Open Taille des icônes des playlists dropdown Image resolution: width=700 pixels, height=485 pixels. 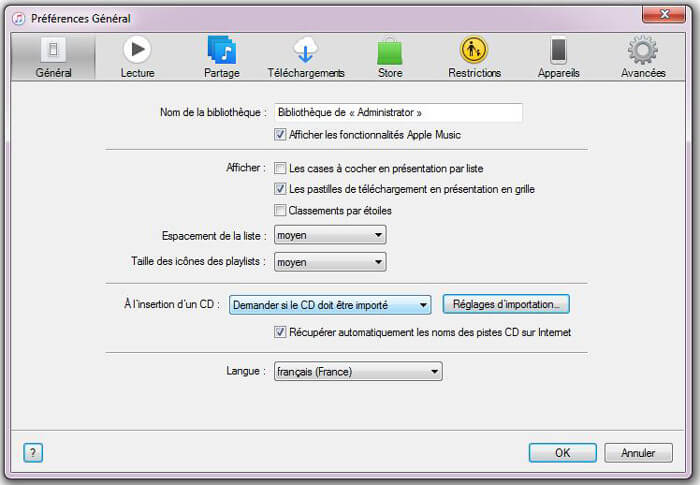330,262
